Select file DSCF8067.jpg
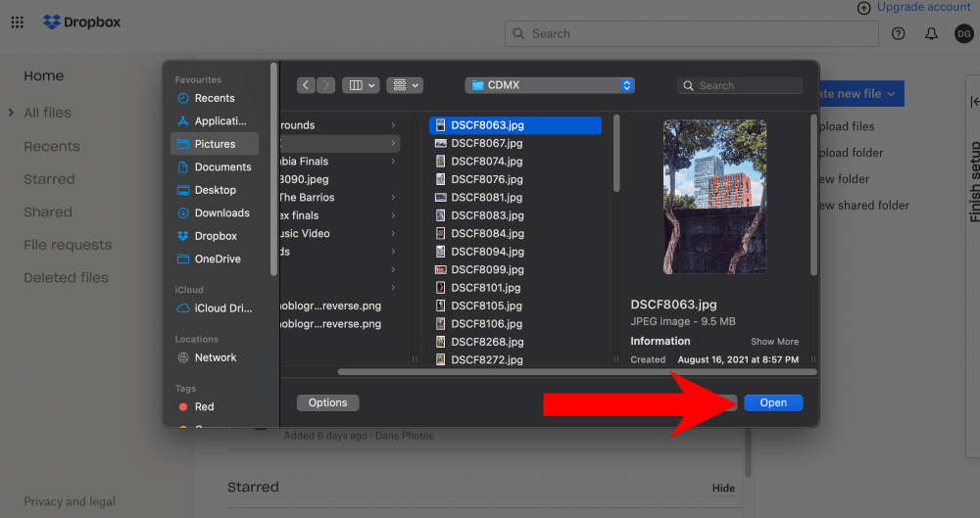980x518 pixels. pyautogui.click(x=515, y=143)
